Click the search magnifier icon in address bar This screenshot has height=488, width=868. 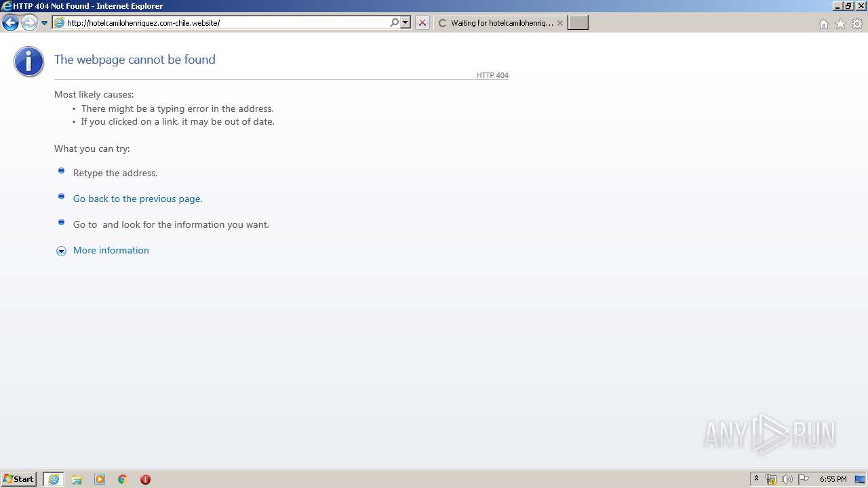(x=394, y=23)
